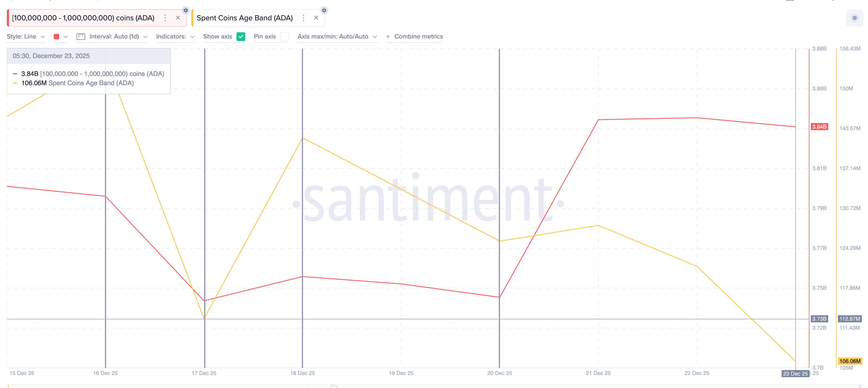The width and height of the screenshot is (868, 388).
Task: Click Cardano icon above Spent Coins tab
Action: (x=324, y=10)
